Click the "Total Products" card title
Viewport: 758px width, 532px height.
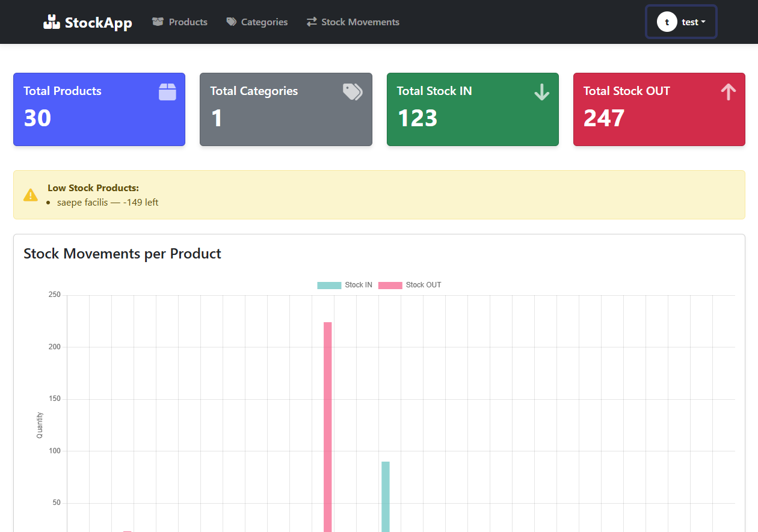click(63, 91)
